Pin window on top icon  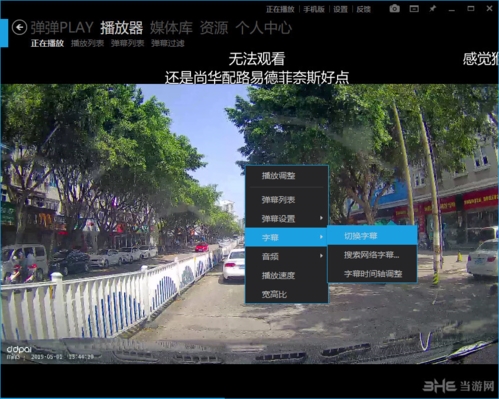[x=433, y=9]
